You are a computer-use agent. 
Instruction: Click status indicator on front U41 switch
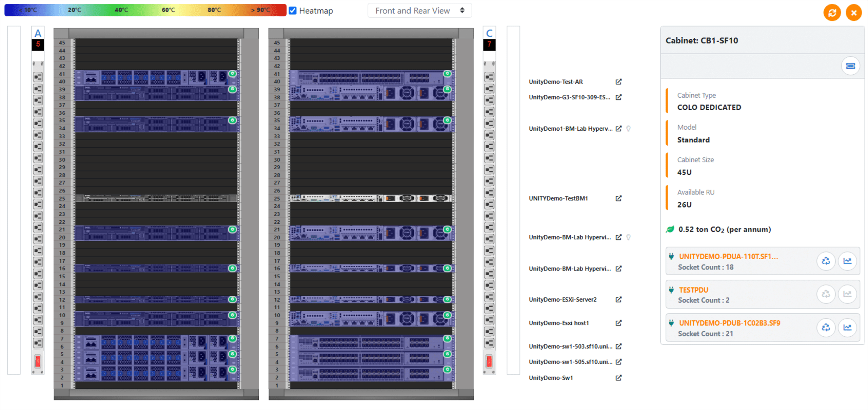232,74
